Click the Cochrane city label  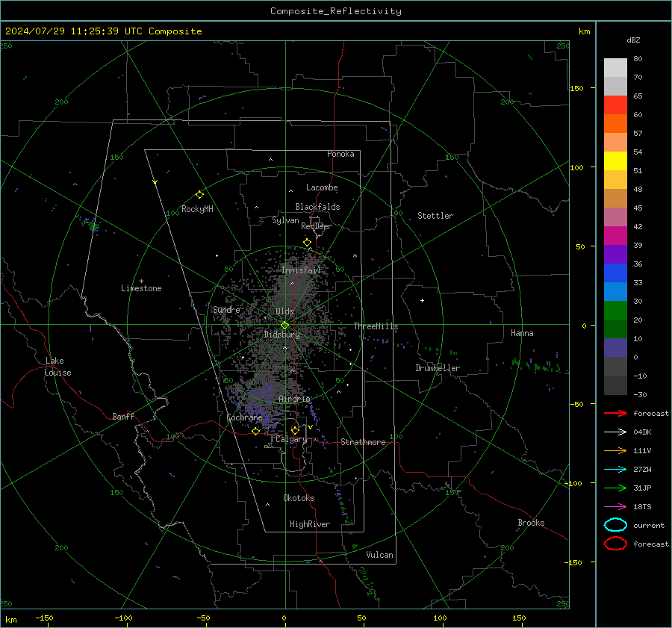pyautogui.click(x=244, y=417)
